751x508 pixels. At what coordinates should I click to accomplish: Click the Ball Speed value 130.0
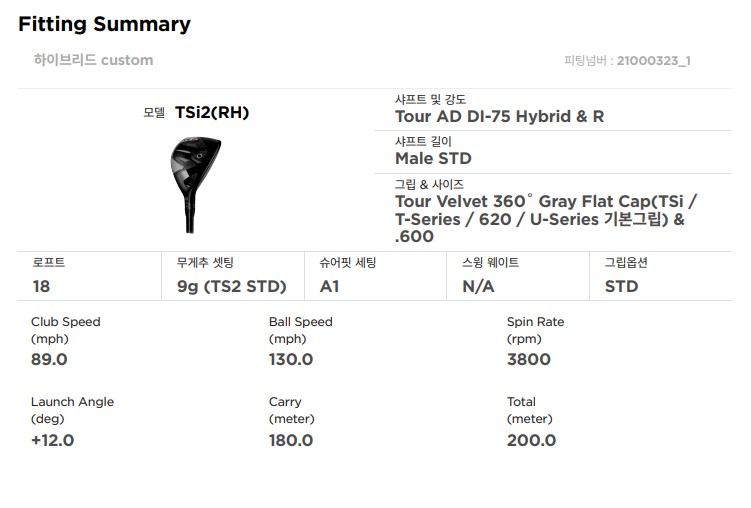291,359
